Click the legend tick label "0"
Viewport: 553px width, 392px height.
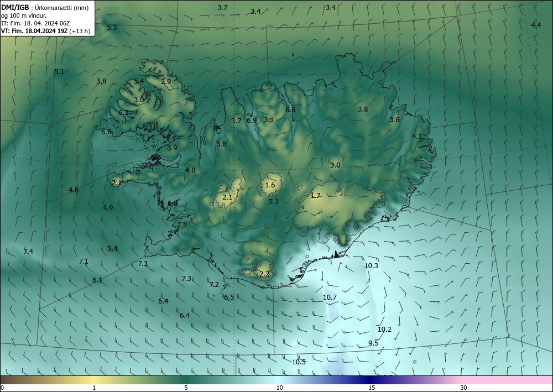click(2, 388)
